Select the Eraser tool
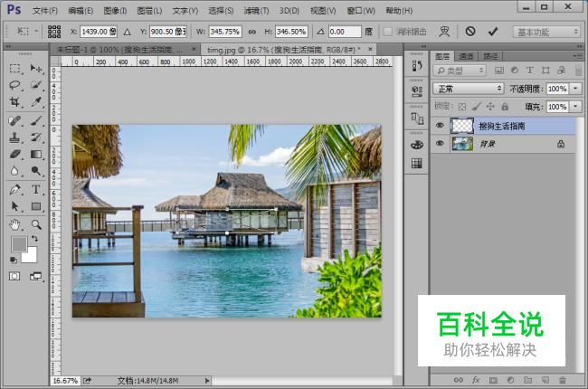The image size is (588, 389). coord(14,154)
